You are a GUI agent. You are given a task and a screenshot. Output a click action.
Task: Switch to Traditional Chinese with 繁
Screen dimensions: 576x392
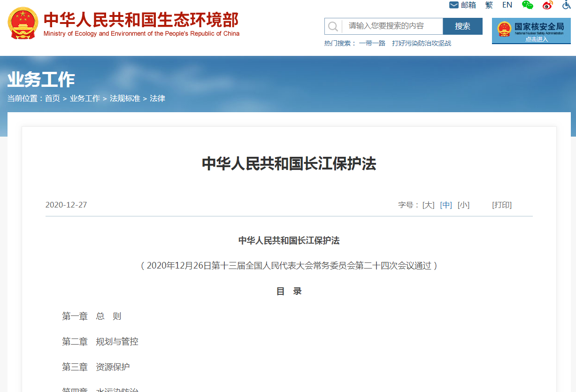(x=489, y=5)
